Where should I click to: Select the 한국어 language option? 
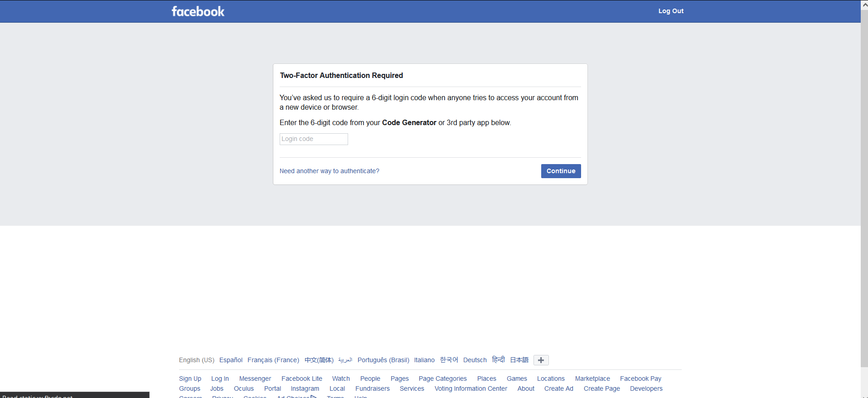click(x=449, y=360)
